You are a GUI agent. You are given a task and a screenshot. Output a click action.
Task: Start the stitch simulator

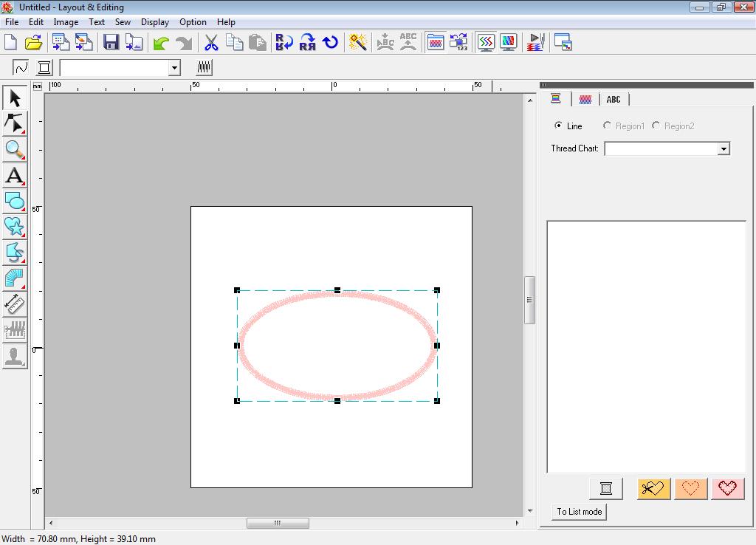536,42
